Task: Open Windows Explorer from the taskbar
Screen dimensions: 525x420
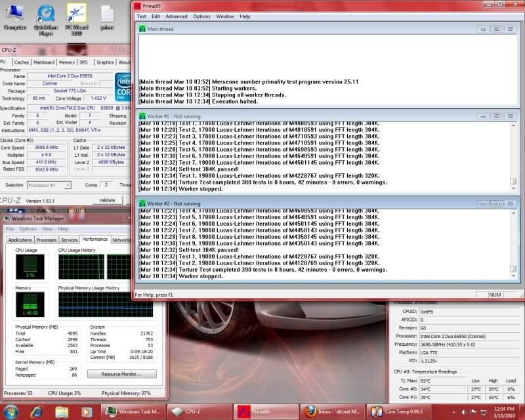Action: click(62, 411)
